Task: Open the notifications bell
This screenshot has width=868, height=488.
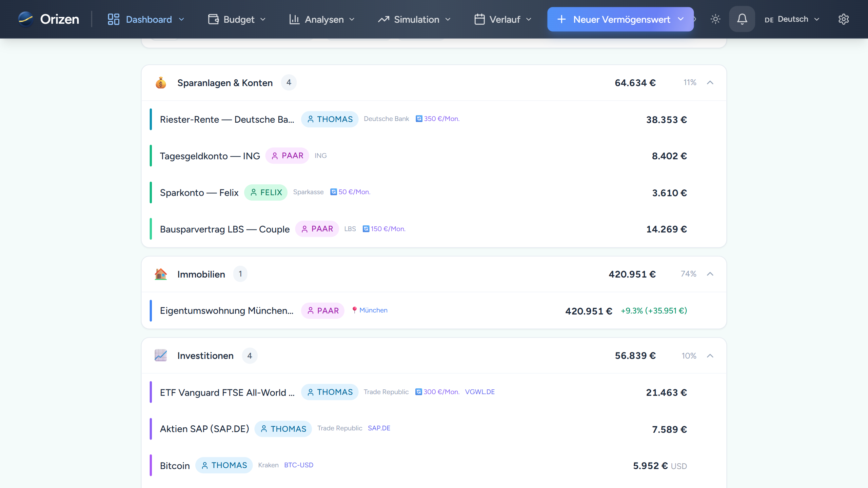Action: 742,19
